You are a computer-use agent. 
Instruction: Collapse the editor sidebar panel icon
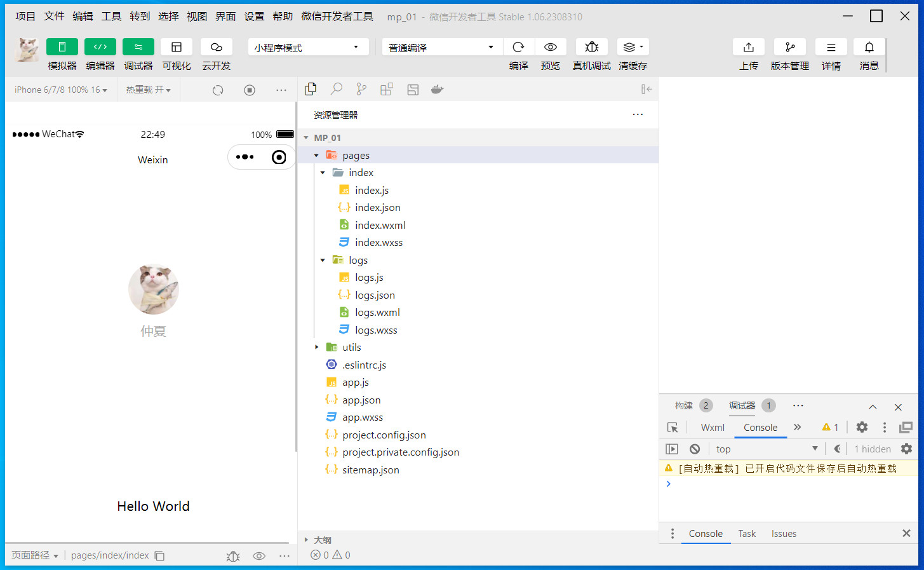click(x=646, y=90)
